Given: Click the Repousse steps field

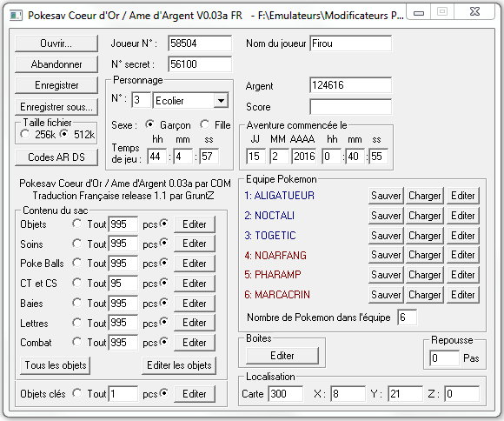Looking at the screenshot, I should pyautogui.click(x=444, y=358).
